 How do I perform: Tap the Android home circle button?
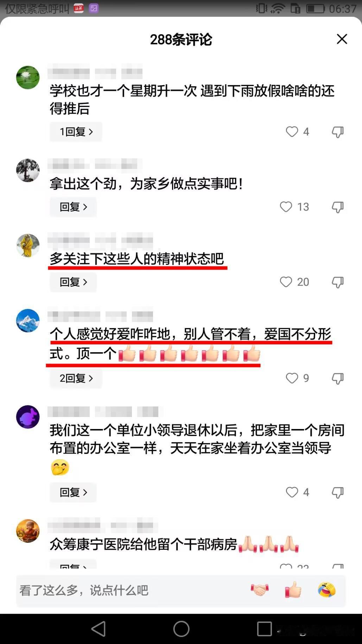tap(181, 629)
